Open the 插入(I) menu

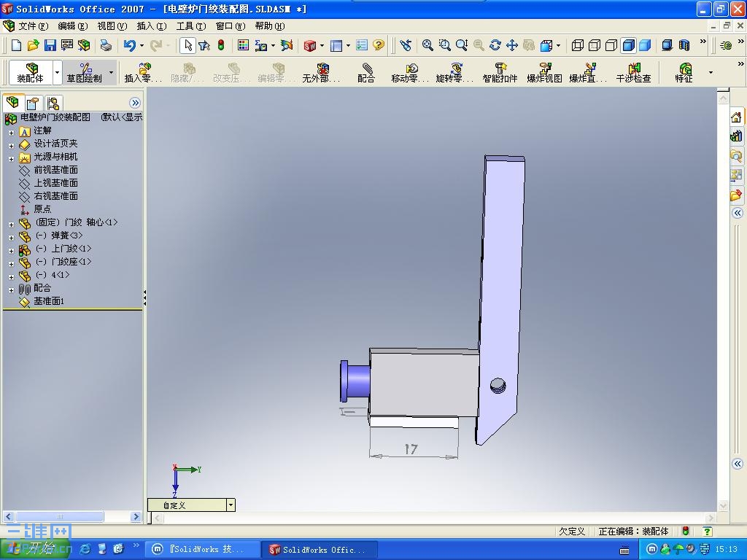coord(152,26)
